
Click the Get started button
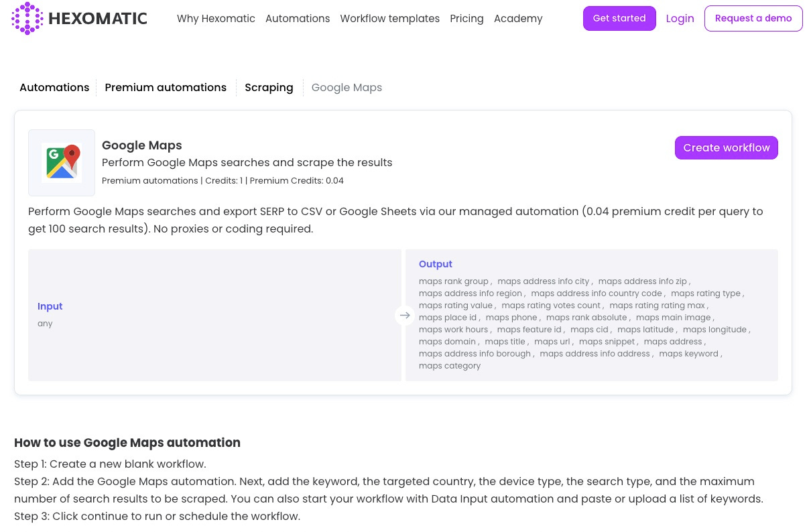pyautogui.click(x=619, y=18)
